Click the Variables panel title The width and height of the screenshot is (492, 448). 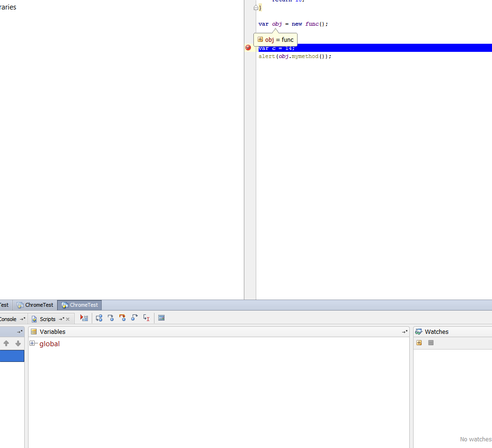click(x=52, y=331)
